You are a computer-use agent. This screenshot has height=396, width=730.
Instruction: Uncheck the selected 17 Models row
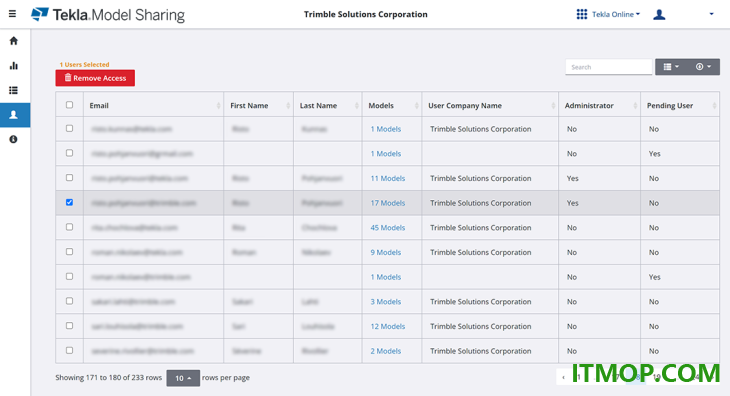(69, 202)
